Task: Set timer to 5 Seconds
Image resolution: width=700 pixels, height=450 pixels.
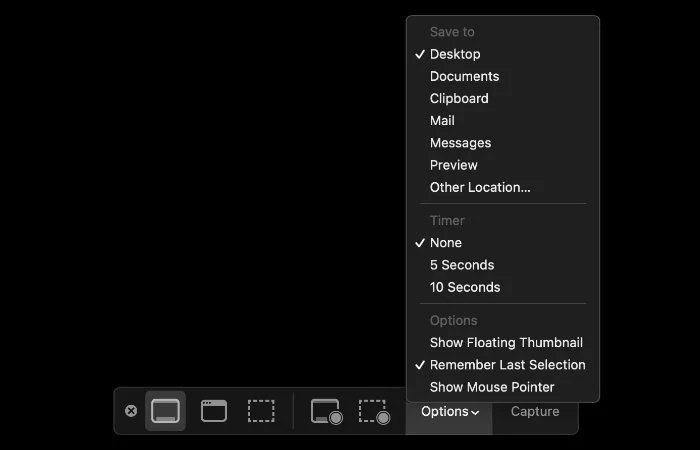Action: click(x=462, y=265)
